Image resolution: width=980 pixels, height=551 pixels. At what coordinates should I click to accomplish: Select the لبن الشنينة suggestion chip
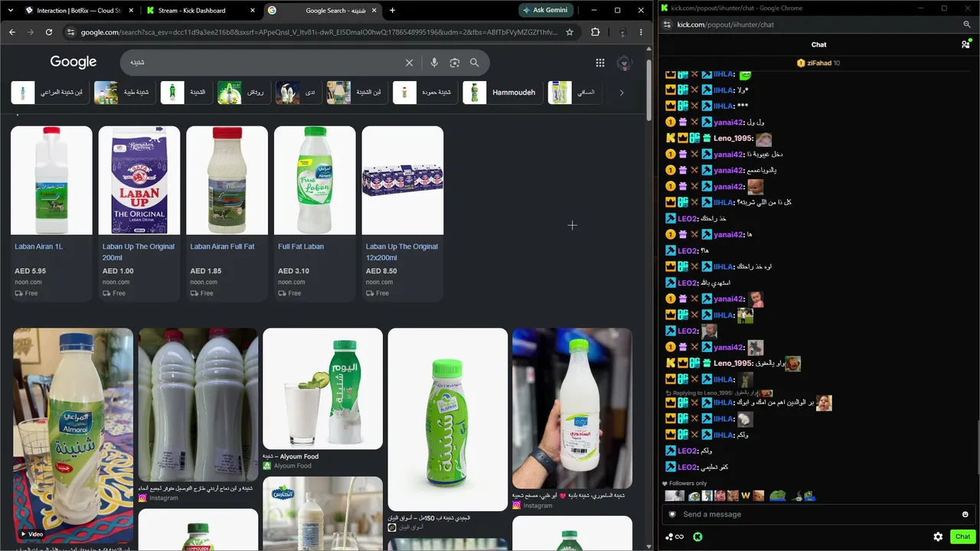[x=358, y=93]
